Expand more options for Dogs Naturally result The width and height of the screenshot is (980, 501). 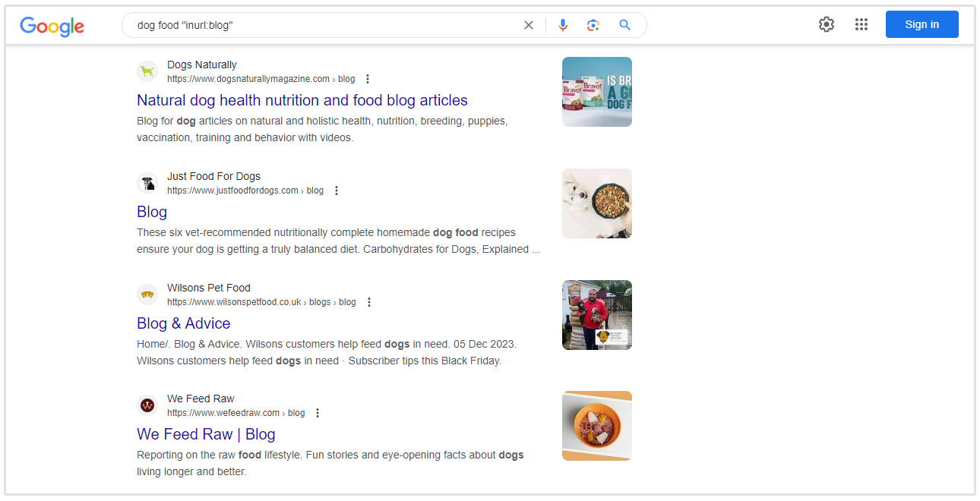368,79
